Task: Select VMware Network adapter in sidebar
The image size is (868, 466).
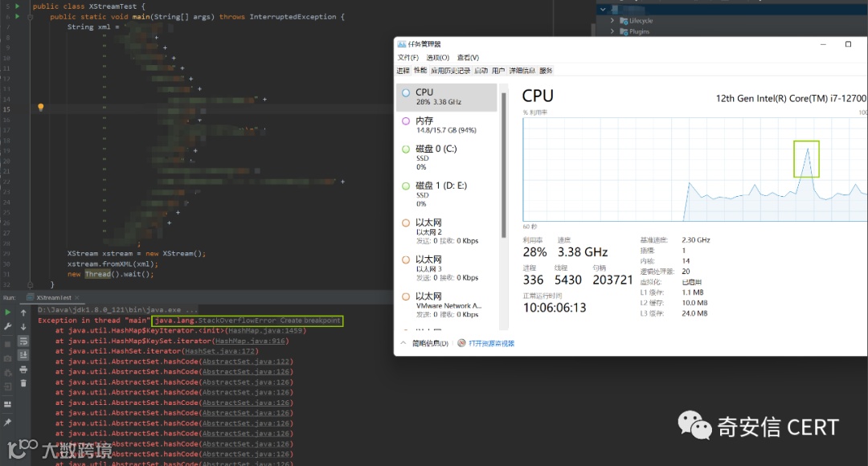Action: point(448,305)
